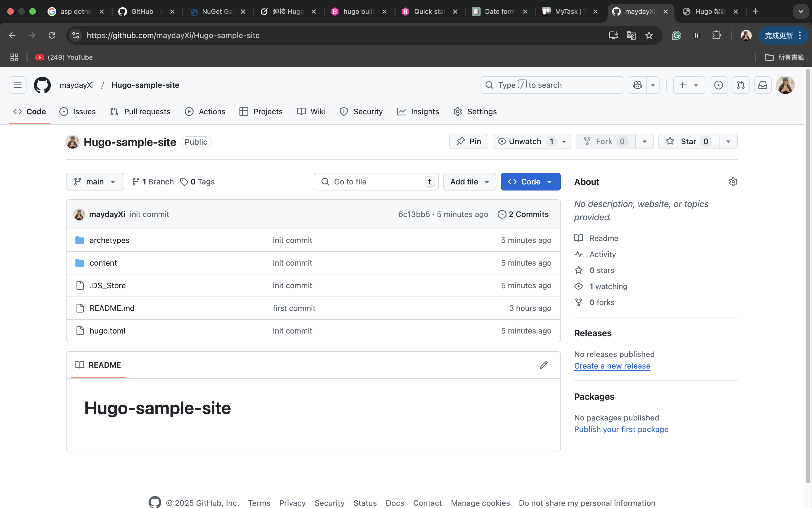Click the browser reload button
812x508 pixels.
pos(52,35)
